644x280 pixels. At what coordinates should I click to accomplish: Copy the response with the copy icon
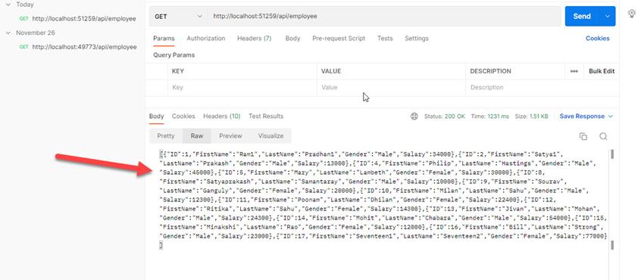[583, 136]
